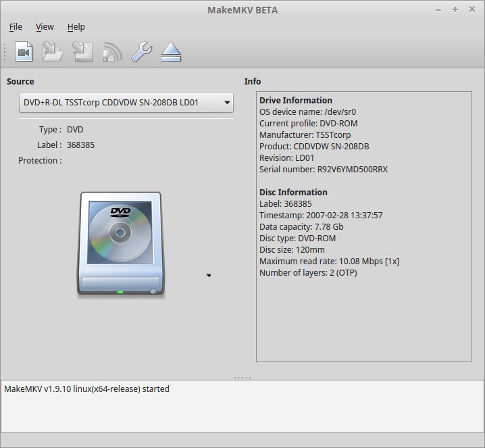485x448 pixels.
Task: Click the Stream icon in toolbar
Action: coord(112,51)
